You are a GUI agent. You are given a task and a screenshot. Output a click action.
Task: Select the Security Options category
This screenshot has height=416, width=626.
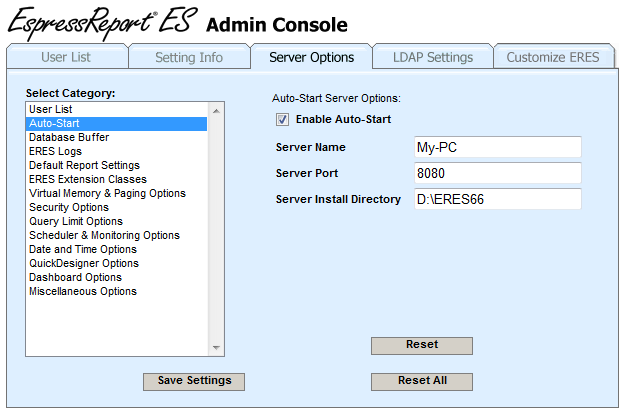(x=117, y=207)
